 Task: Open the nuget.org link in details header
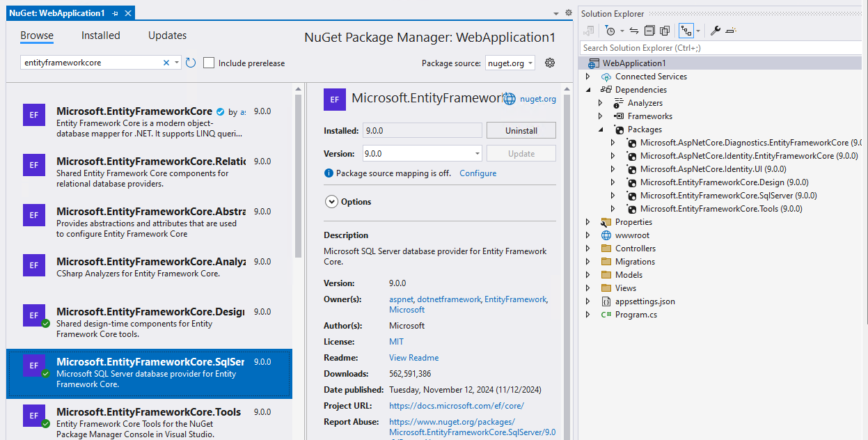point(538,99)
